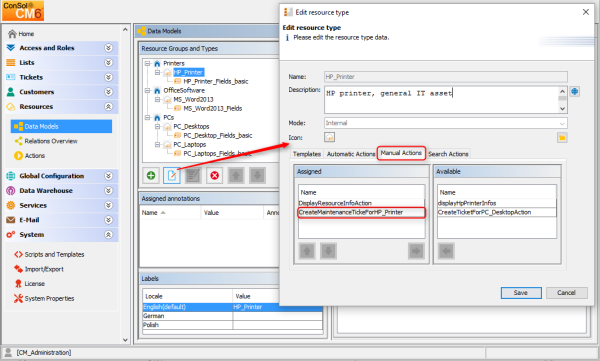
Task: Expand the Data Warehouse section
Action: point(109,191)
